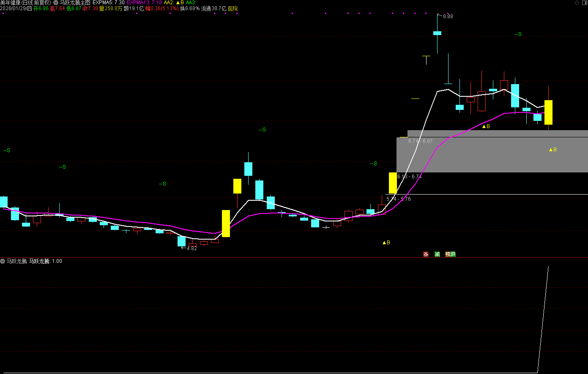Click the orange 榜 badge
Viewport: 588px width, 374px height.
pyautogui.click(x=448, y=254)
